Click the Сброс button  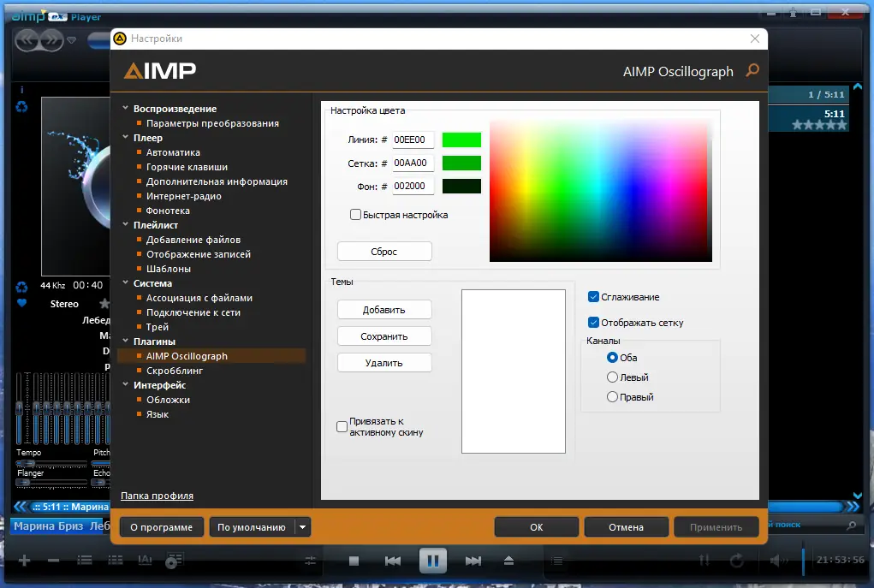(x=384, y=252)
